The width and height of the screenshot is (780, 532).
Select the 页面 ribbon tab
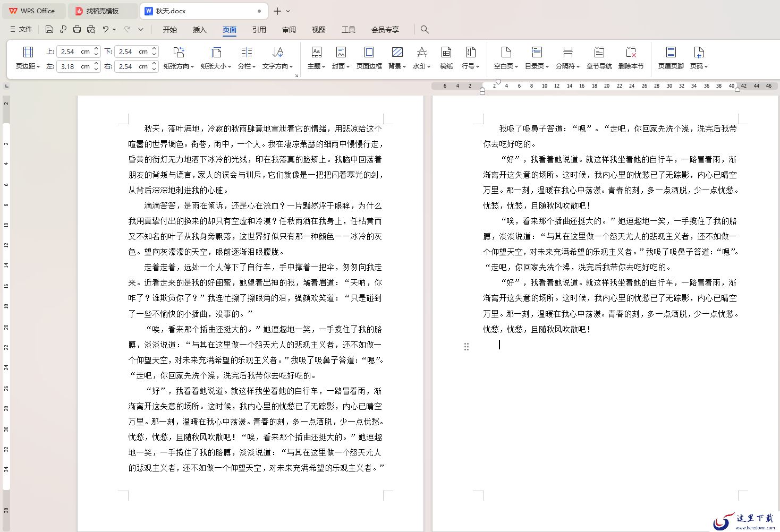pyautogui.click(x=230, y=29)
